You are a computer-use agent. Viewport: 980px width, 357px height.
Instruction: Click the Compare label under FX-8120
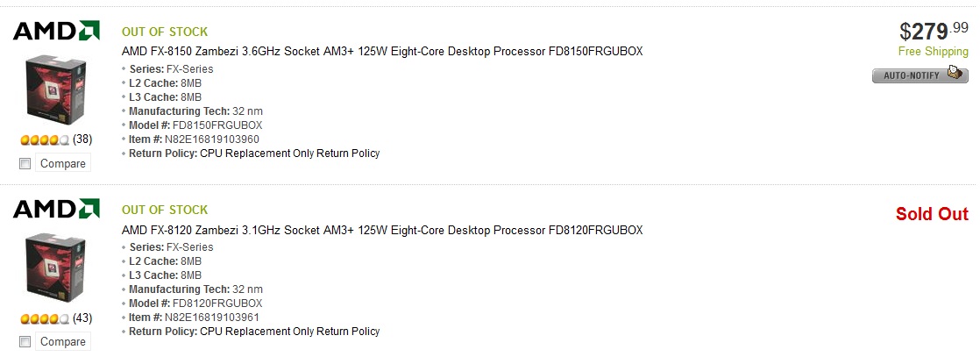62,341
